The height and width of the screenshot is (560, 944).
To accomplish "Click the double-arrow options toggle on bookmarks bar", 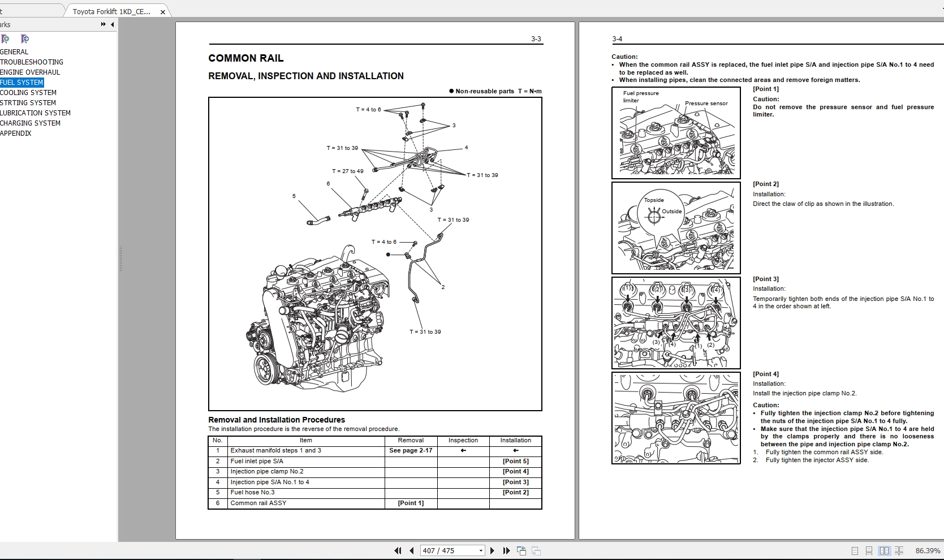I will pos(103,24).
